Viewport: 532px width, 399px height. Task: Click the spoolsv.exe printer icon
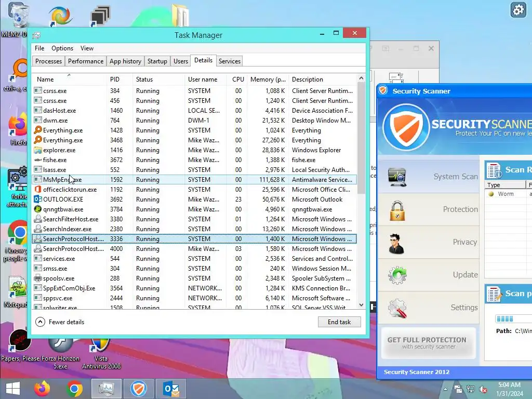pos(38,278)
